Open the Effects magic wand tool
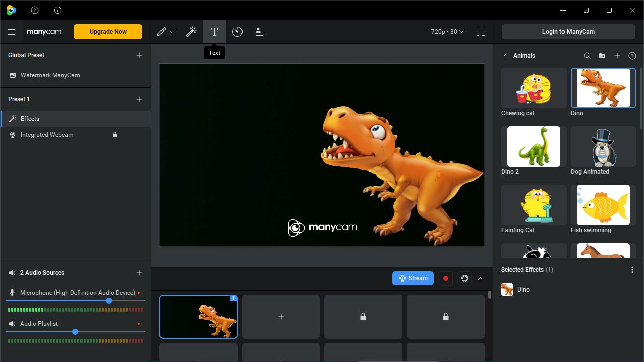 tap(191, 32)
